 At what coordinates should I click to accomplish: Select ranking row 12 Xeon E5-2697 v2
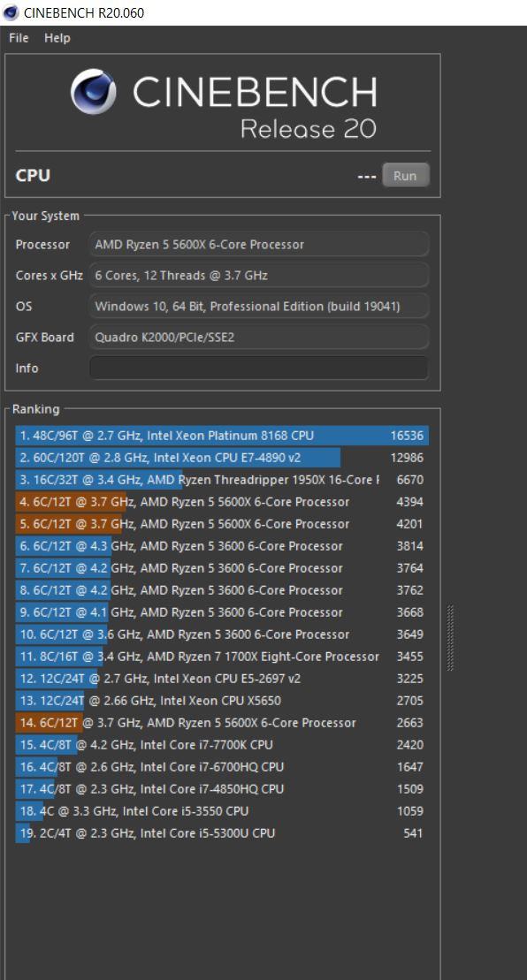coord(222,678)
